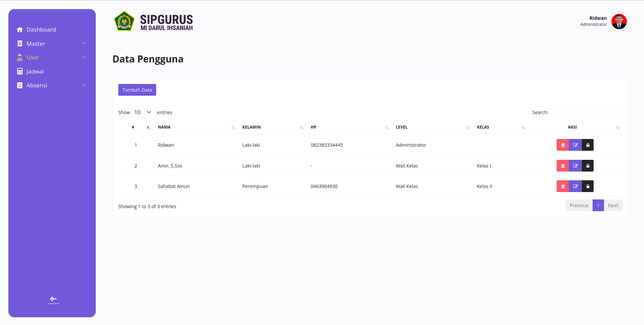Open Ridwan's profile avatar picture
Image resolution: width=644 pixels, height=325 pixels.
pos(619,21)
